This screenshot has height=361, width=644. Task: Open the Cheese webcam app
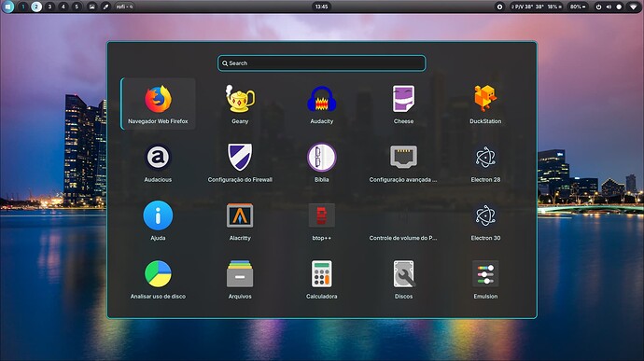pyautogui.click(x=403, y=104)
